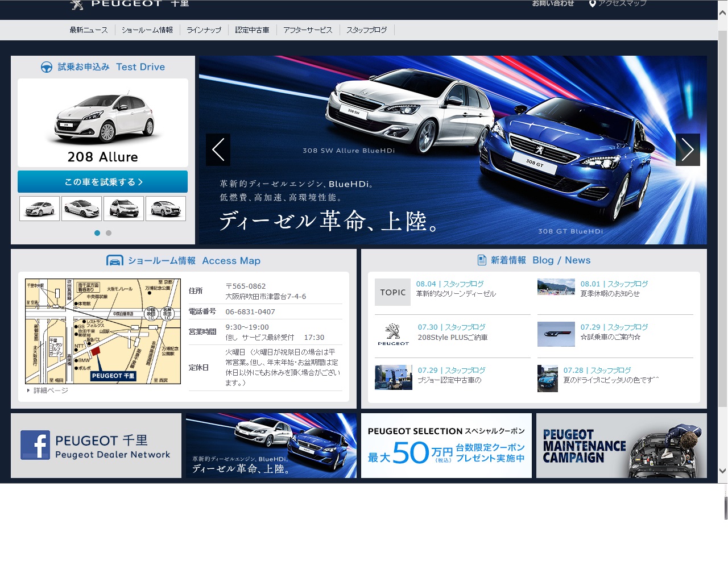Select the second test drive pagination dot
This screenshot has height=582, width=728.
(109, 233)
